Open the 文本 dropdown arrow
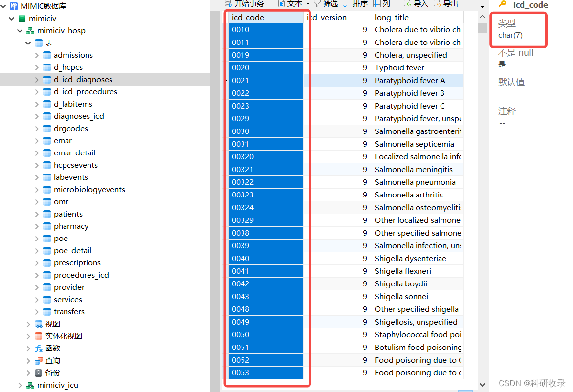 click(x=308, y=4)
